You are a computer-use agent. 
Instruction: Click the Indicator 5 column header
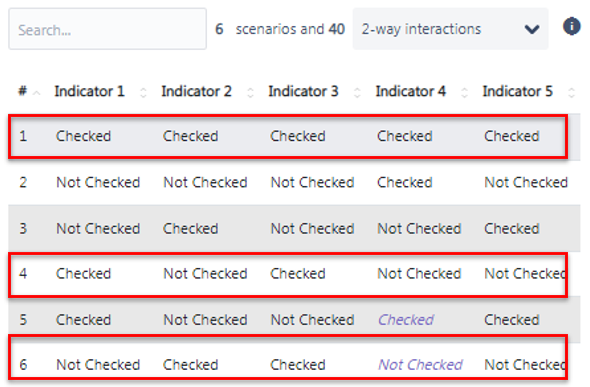coord(517,91)
